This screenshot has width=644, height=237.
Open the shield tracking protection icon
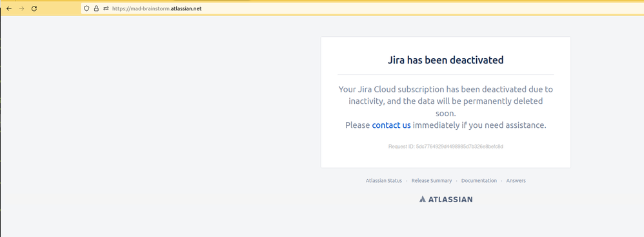(x=86, y=8)
